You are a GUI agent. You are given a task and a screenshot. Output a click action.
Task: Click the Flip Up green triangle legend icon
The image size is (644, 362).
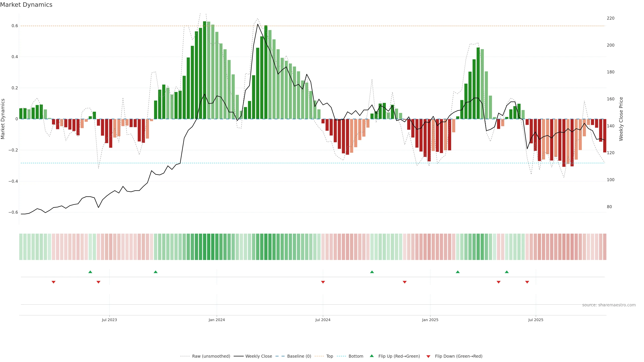[x=372, y=356]
